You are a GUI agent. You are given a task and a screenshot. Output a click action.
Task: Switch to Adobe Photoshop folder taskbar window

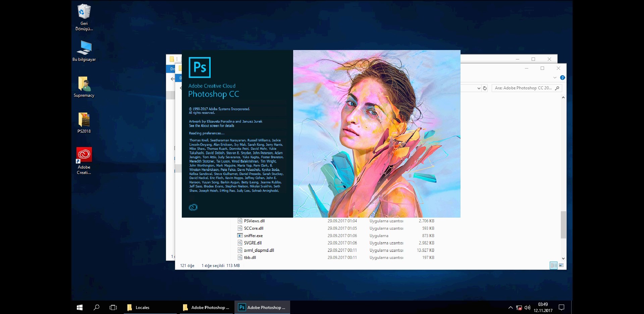click(206, 307)
